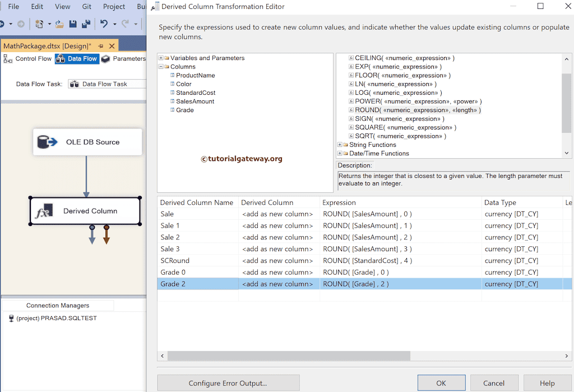Click the Undo toolbar icon
This screenshot has width=574, height=392.
tap(104, 24)
